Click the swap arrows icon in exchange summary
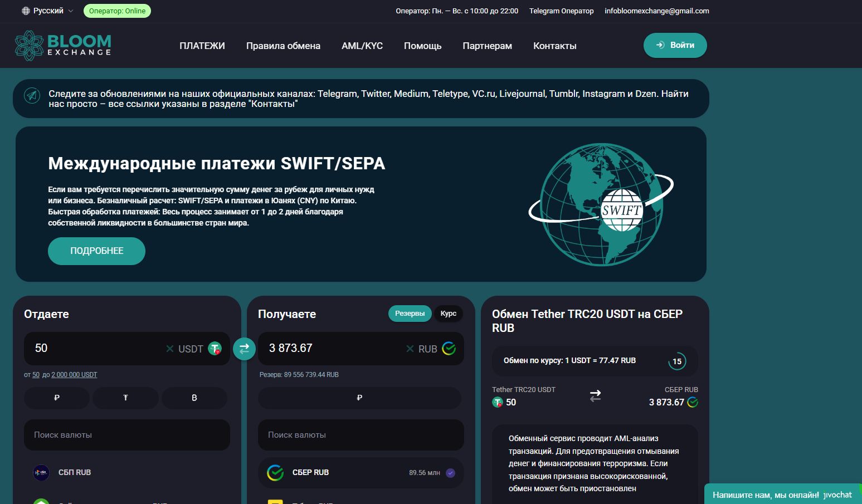The image size is (862, 504). (x=595, y=395)
